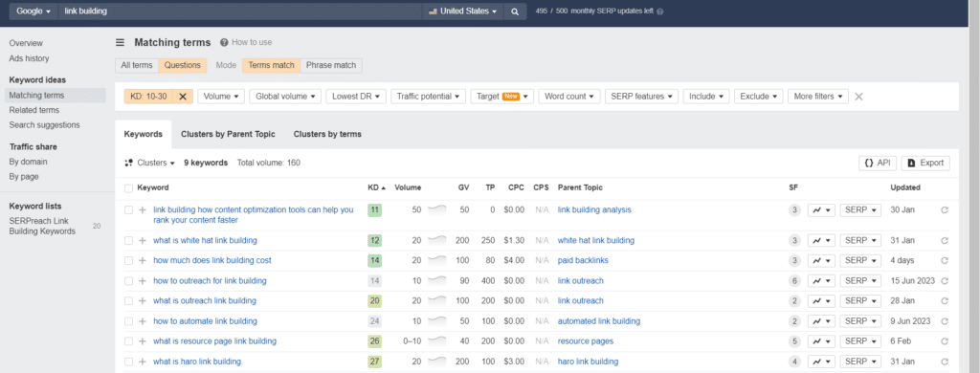Viewport: 980px width, 373px height.
Task: Open trend chart for 'what is haro link building'
Action: point(821,362)
